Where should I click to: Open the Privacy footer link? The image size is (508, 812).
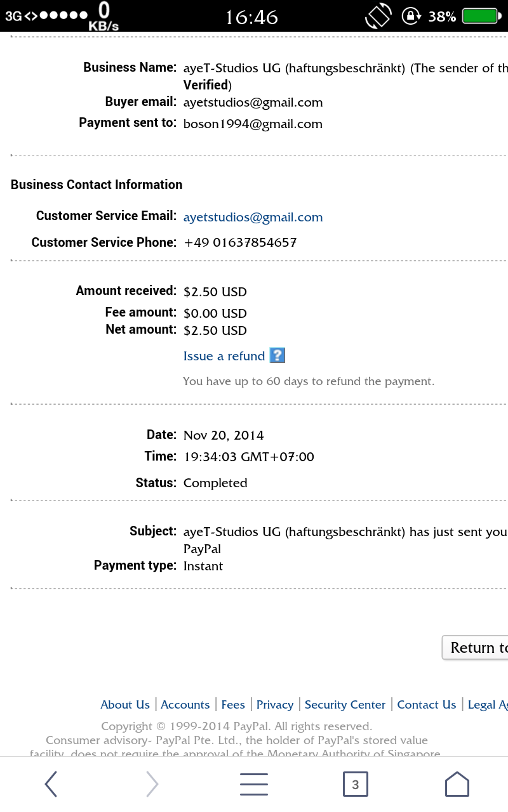pos(275,705)
